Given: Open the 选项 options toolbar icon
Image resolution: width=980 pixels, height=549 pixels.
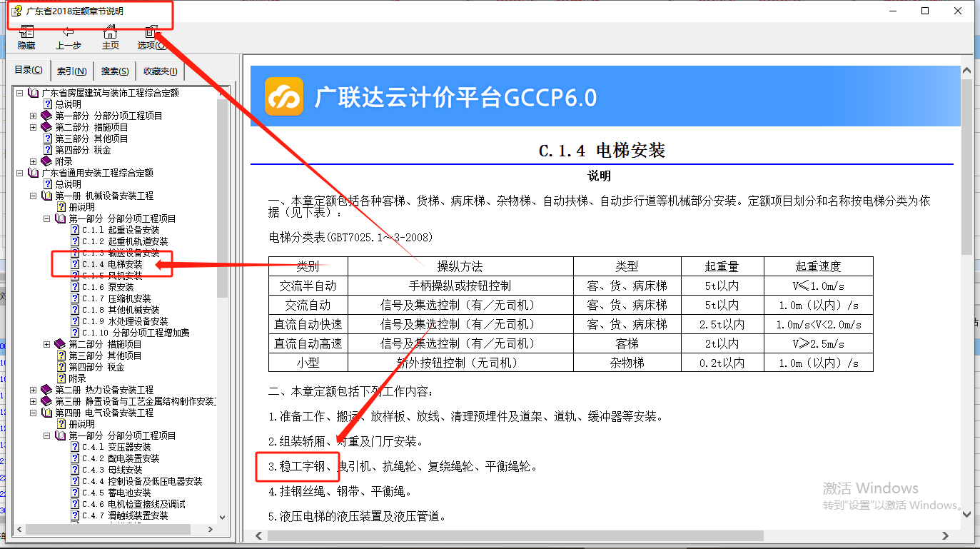Looking at the screenshot, I should pos(151,31).
